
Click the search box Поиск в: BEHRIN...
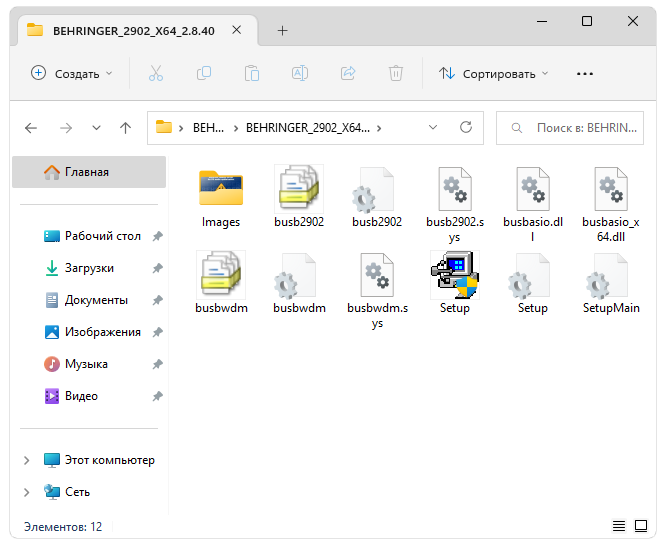point(570,128)
